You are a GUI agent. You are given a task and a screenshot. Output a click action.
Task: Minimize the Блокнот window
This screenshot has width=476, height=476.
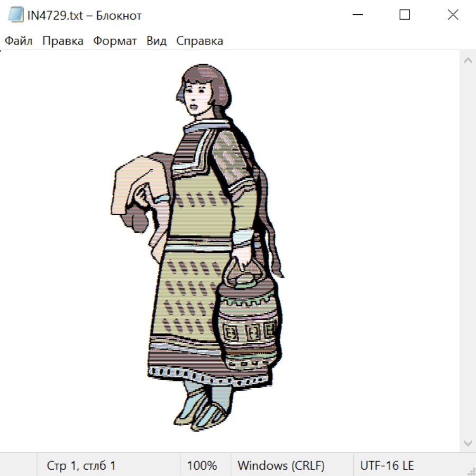[x=356, y=15]
